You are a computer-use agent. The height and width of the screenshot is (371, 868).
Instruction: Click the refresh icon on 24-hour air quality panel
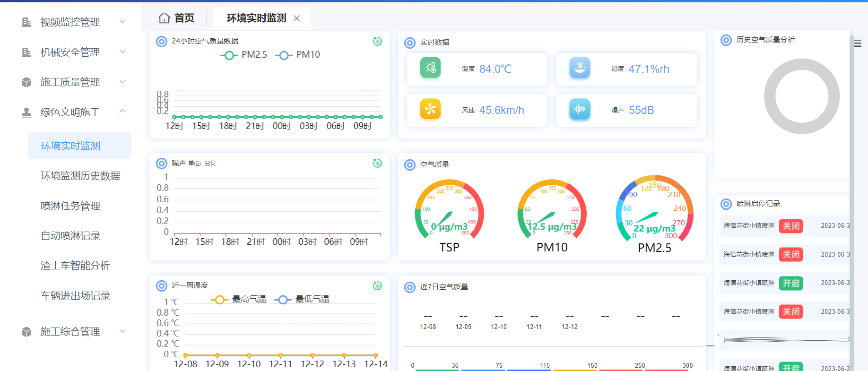377,42
